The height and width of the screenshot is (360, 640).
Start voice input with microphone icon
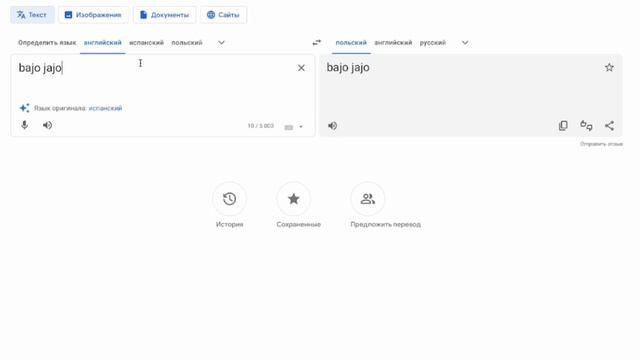point(24,125)
